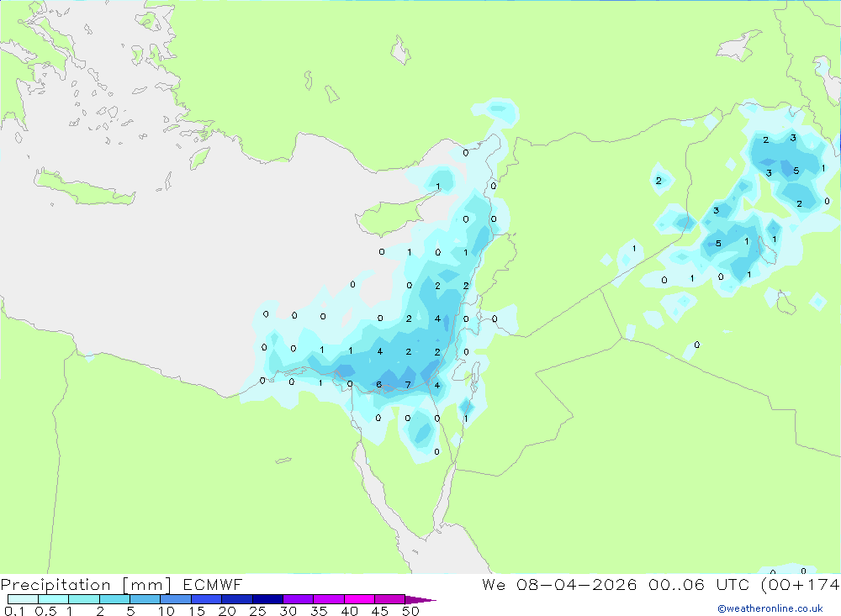Click the 0.1–0.5 mm legend color swatch
Screen dimensions: 841x616
(23, 599)
